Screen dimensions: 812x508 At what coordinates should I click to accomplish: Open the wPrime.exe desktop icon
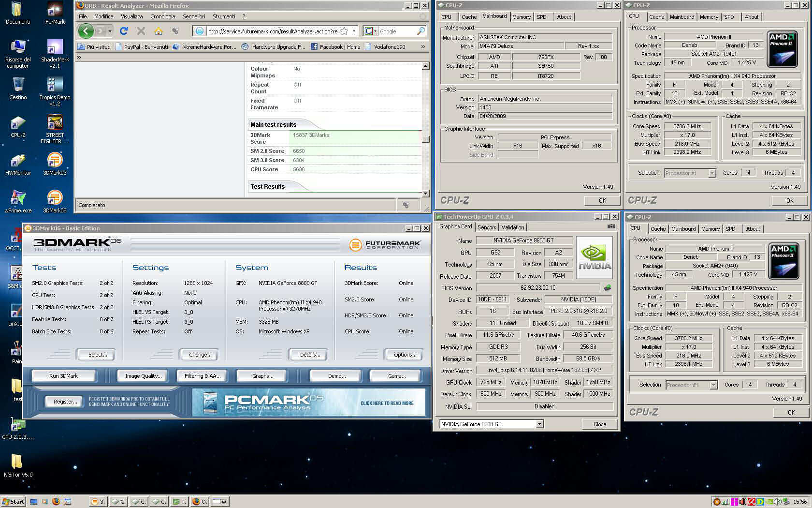tap(18, 201)
